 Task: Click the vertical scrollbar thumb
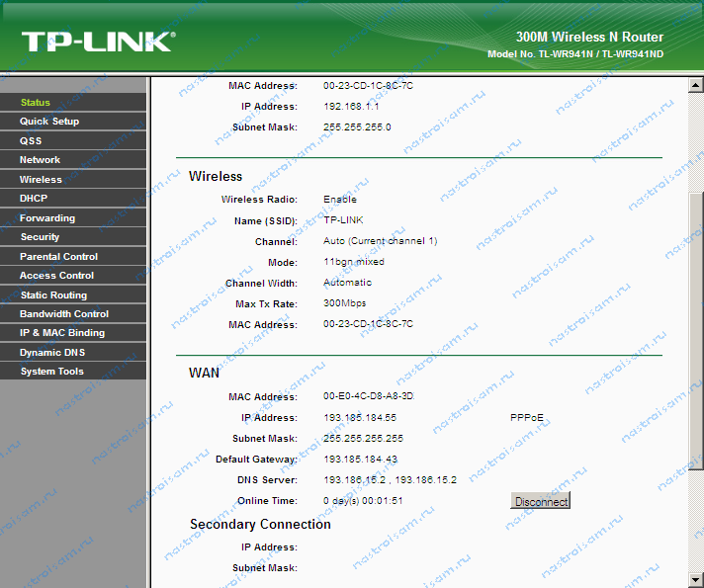click(x=695, y=331)
